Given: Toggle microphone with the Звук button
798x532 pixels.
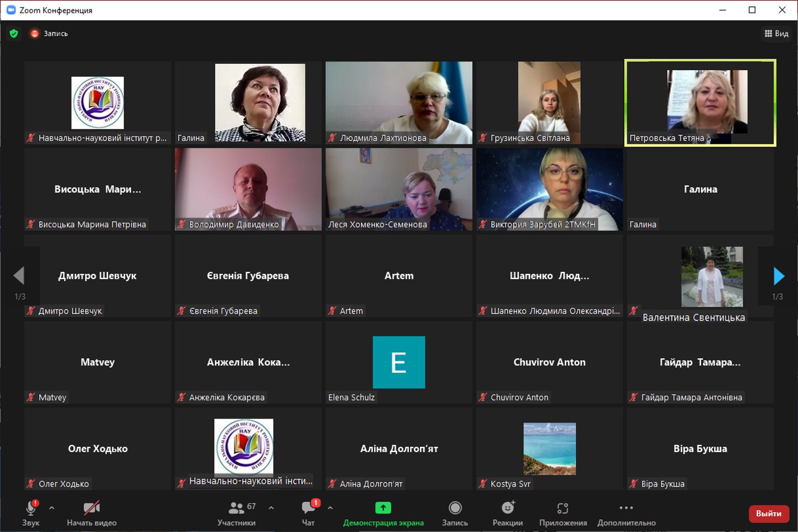Looking at the screenshot, I should 31,513.
